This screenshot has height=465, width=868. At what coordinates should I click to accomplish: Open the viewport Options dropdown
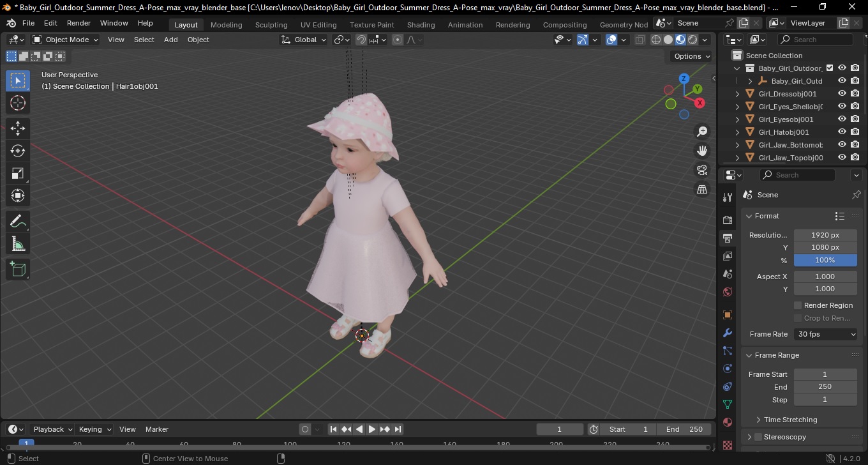(x=692, y=56)
